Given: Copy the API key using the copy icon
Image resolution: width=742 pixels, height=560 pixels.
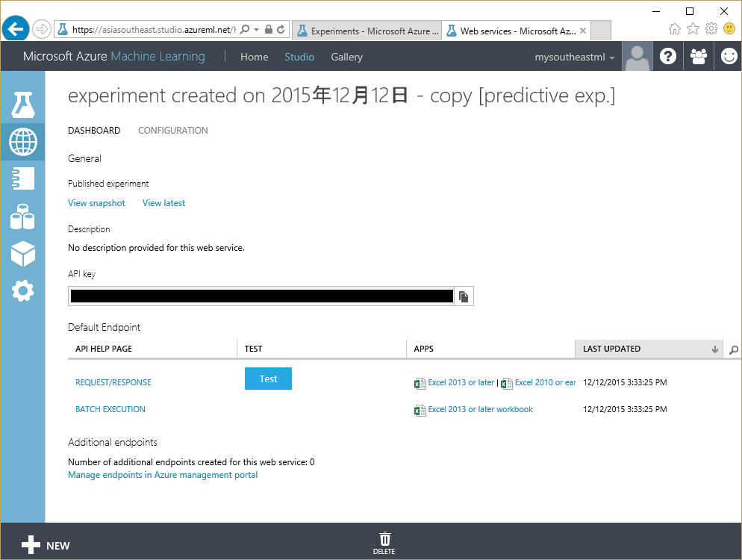Looking at the screenshot, I should (464, 296).
